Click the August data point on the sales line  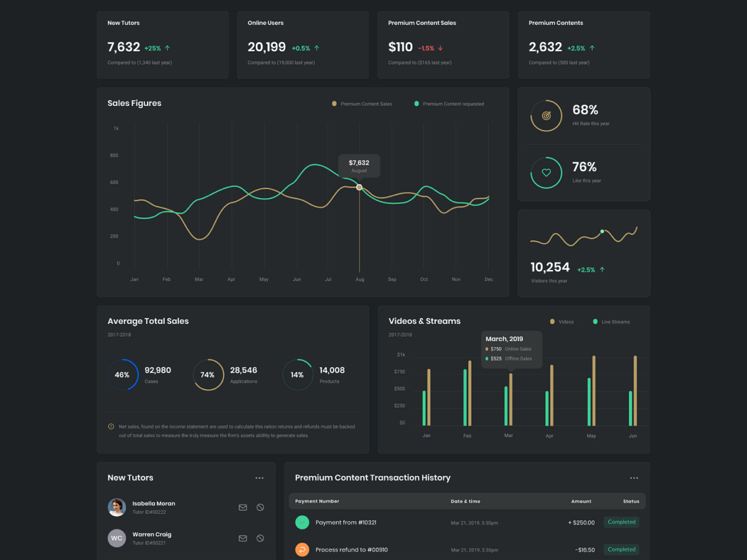coord(359,187)
